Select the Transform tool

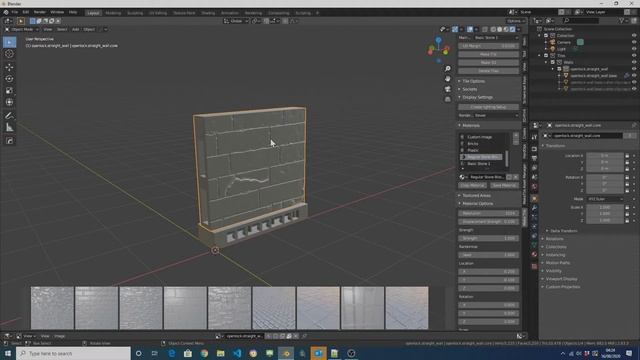9,102
